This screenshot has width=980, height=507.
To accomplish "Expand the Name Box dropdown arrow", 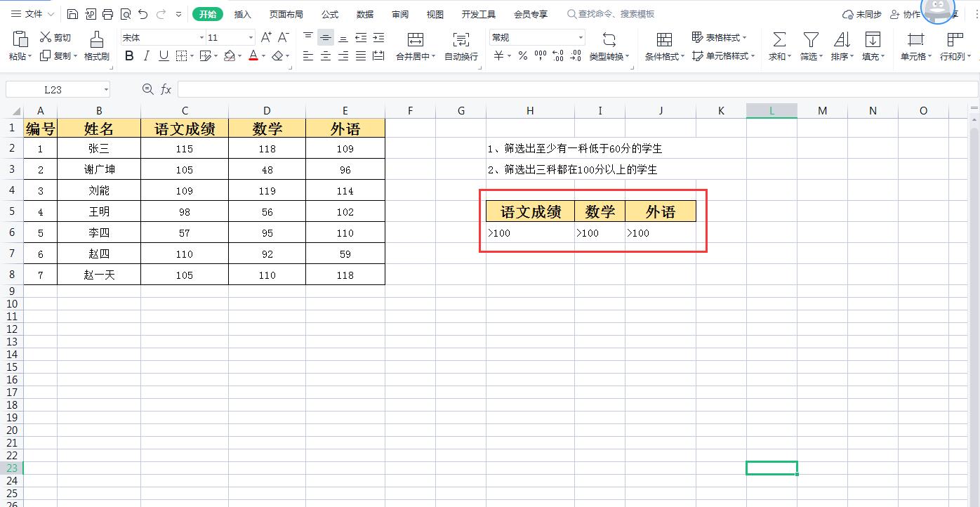I will (x=106, y=89).
